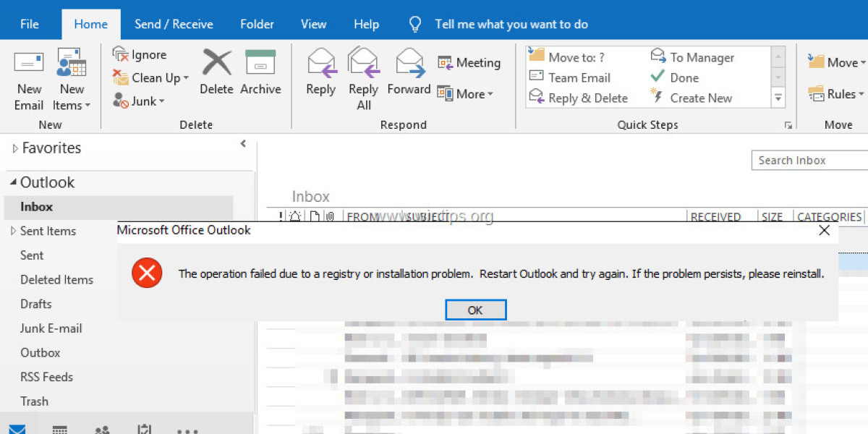
Task: Forward the selected email
Action: [409, 64]
